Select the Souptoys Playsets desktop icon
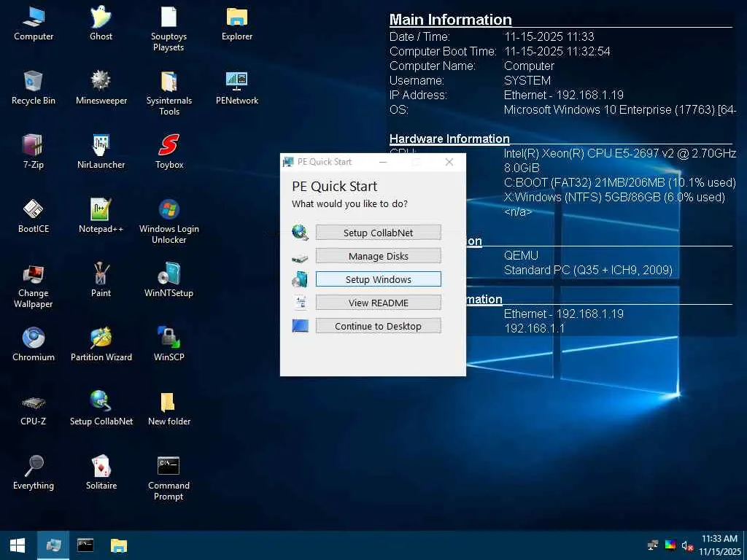This screenshot has width=747, height=560. coord(169,29)
